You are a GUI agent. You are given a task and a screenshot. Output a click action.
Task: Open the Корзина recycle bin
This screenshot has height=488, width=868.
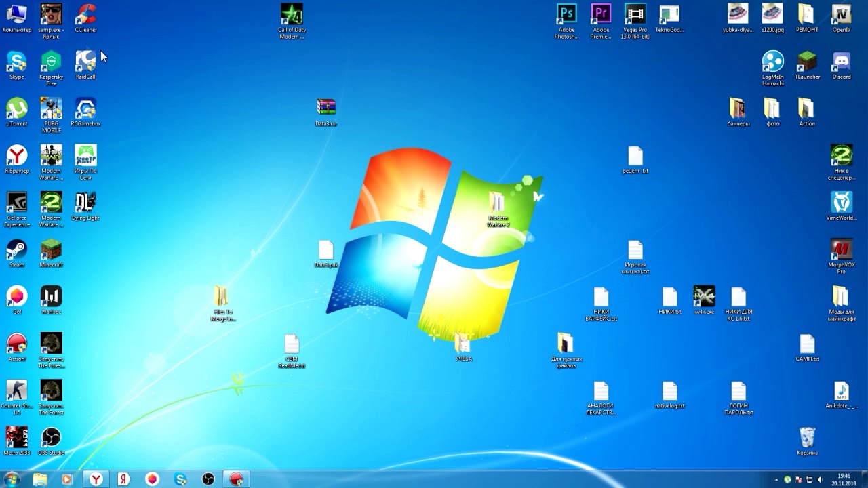pyautogui.click(x=807, y=441)
